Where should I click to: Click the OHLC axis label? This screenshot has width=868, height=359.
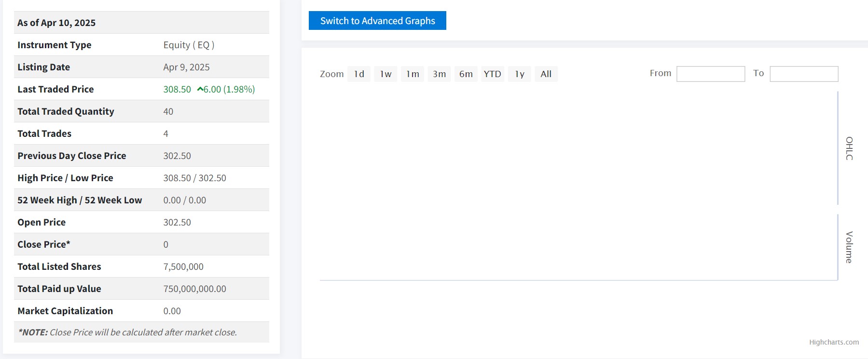pos(849,148)
